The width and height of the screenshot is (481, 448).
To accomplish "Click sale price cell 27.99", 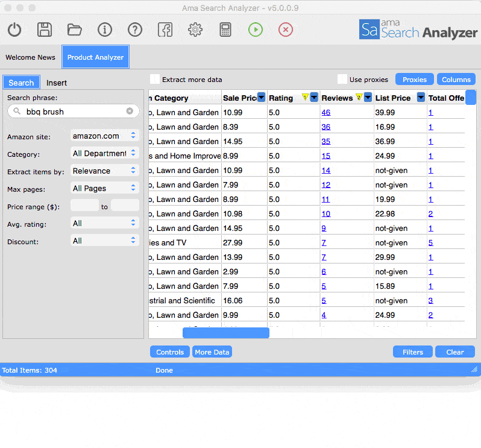I will (x=244, y=243).
